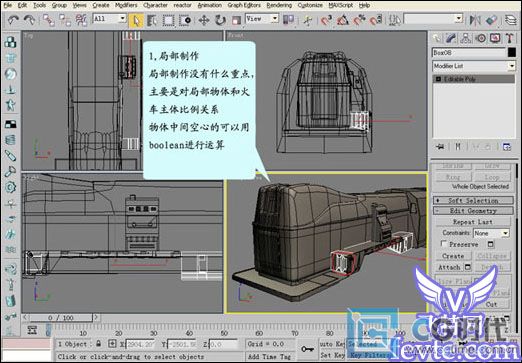Activate the Select and Move tool
The width and height of the screenshot is (522, 363).
204,20
